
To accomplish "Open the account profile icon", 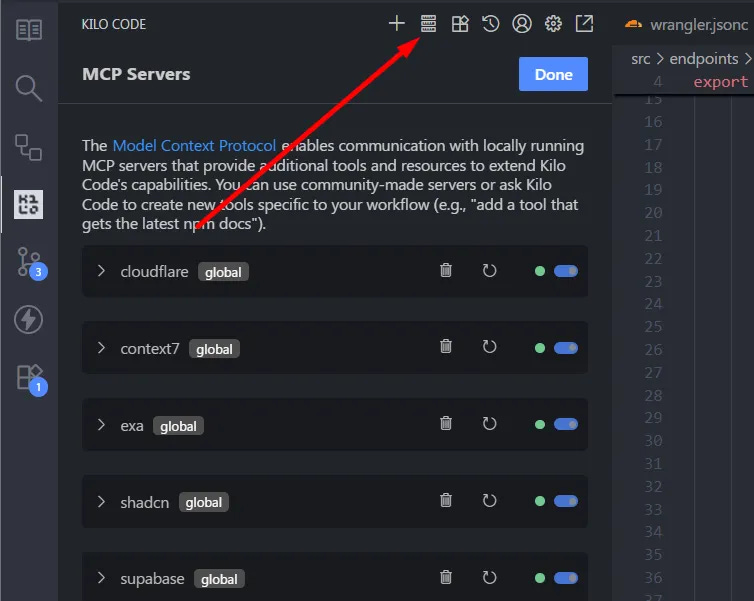I will tap(522, 23).
